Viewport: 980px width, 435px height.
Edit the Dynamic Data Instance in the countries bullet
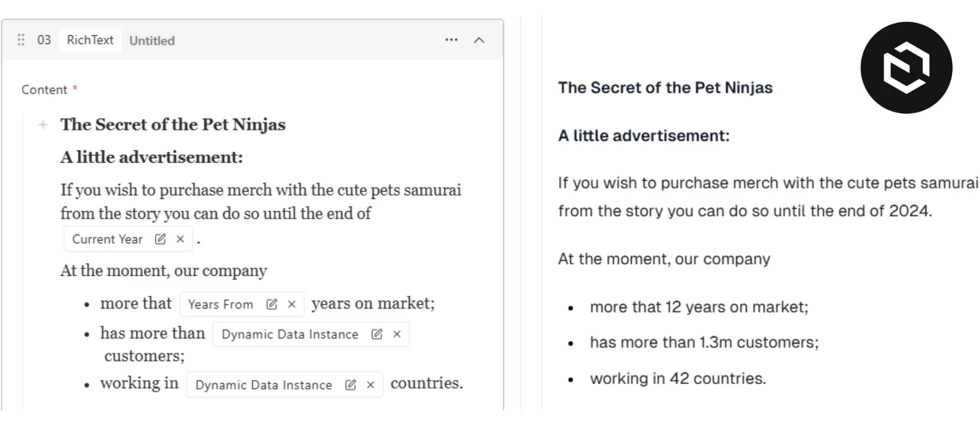(349, 385)
